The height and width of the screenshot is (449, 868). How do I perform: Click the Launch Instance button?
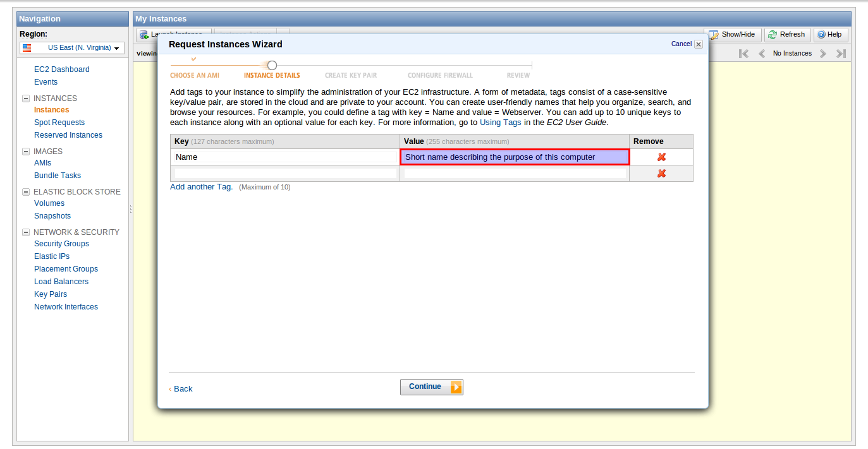(x=174, y=35)
